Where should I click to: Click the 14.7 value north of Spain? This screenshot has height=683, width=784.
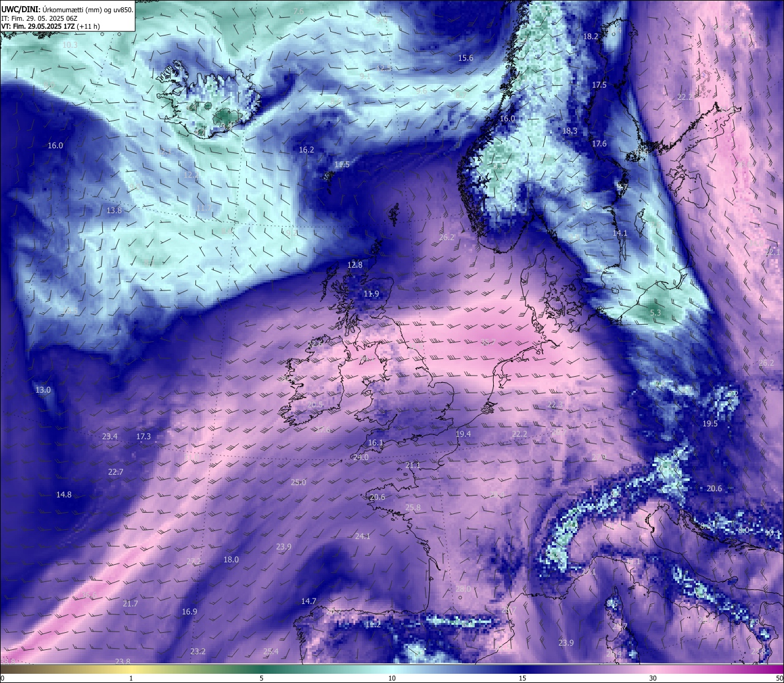(309, 601)
